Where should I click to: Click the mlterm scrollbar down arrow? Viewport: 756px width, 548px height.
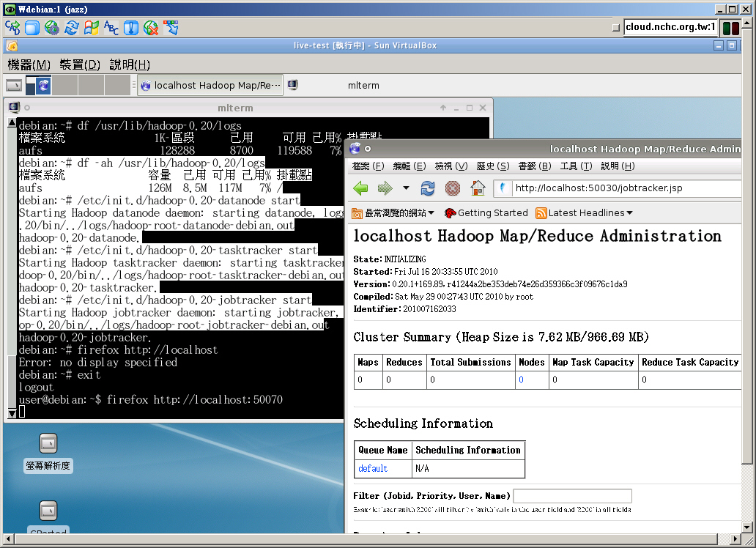pos(12,413)
